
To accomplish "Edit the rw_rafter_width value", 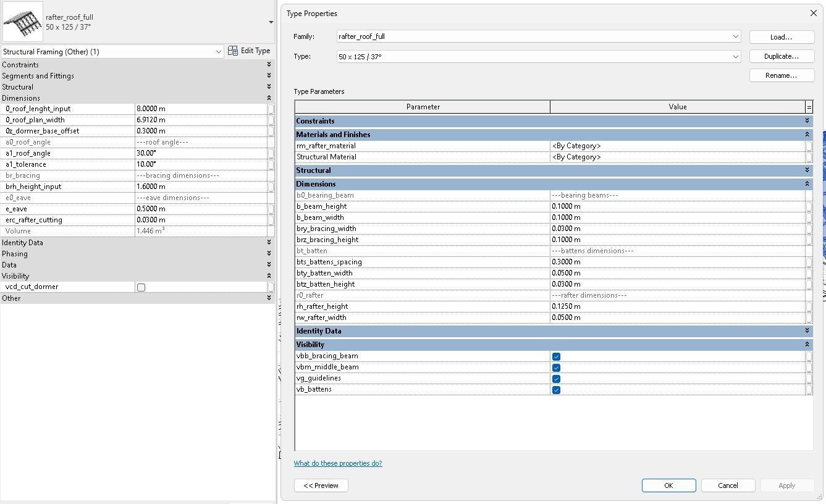I will click(x=677, y=317).
